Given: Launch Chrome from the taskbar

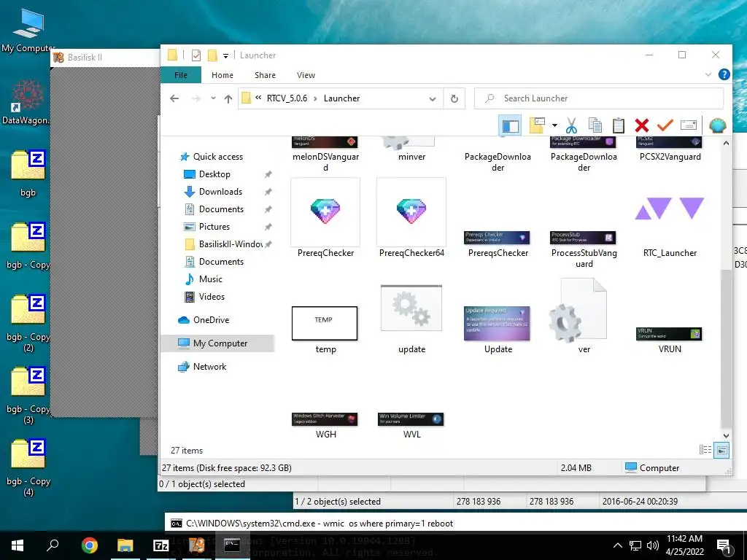Looking at the screenshot, I should click(x=89, y=545).
